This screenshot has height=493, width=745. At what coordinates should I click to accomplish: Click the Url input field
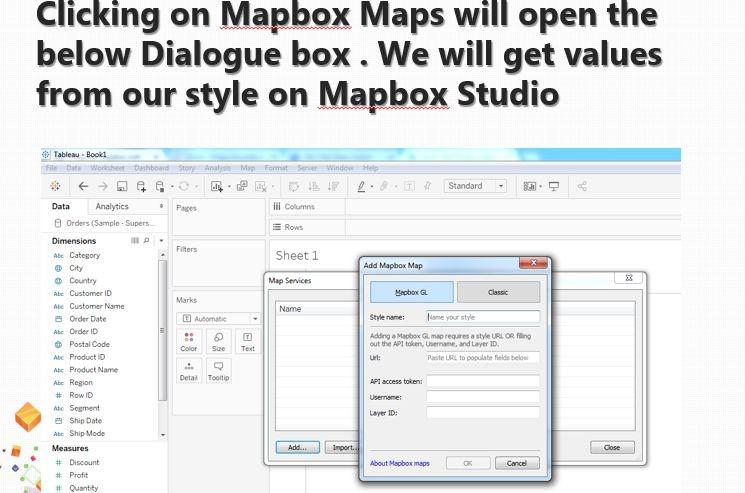pyautogui.click(x=483, y=358)
